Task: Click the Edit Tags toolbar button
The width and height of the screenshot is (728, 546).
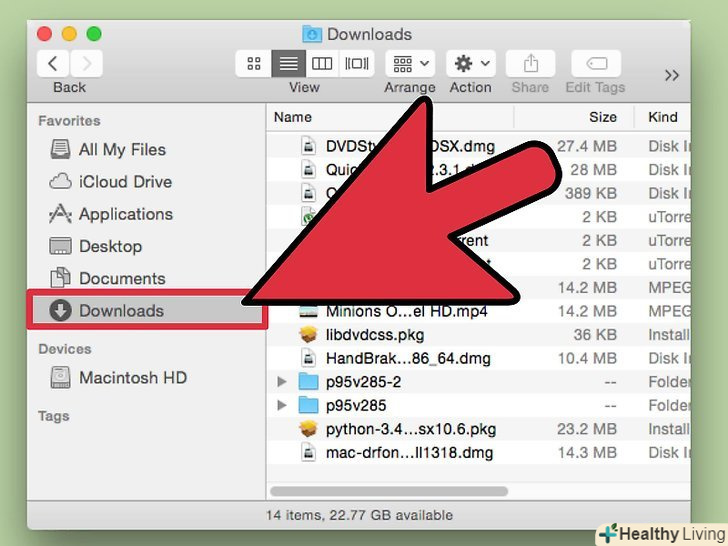Action: pyautogui.click(x=596, y=63)
